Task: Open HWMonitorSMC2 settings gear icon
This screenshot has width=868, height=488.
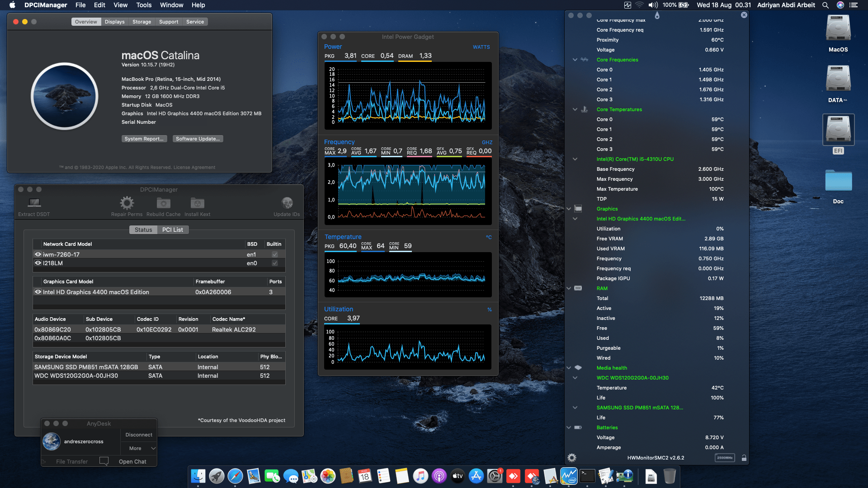Action: pyautogui.click(x=572, y=458)
